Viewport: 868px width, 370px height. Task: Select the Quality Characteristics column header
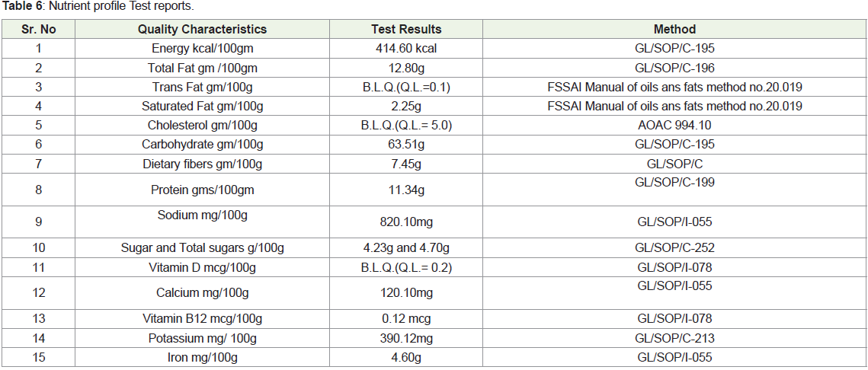[x=202, y=30]
